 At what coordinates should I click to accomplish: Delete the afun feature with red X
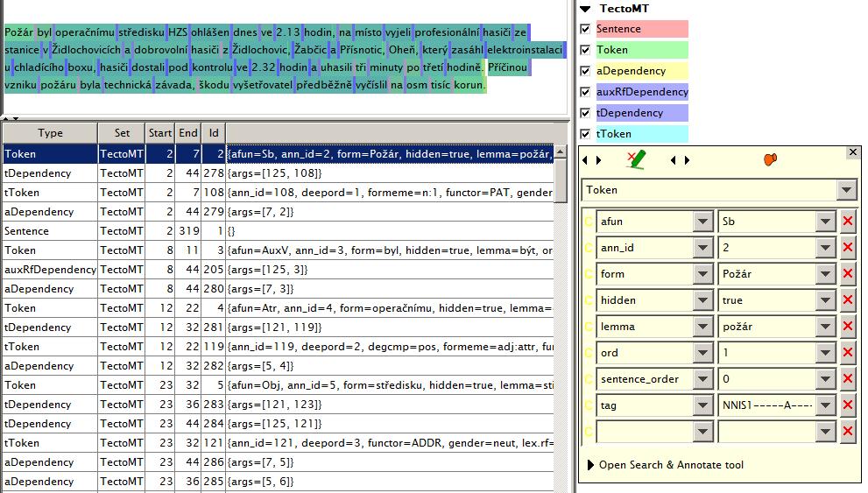click(848, 222)
